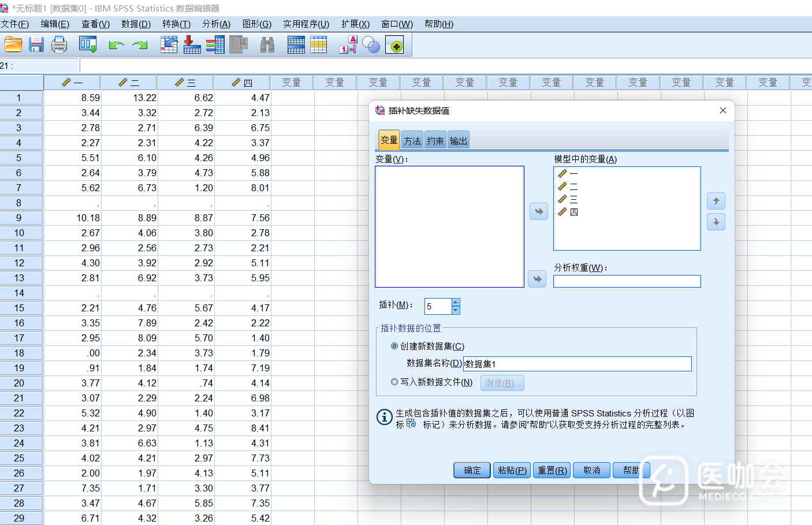Click the green Undo arrow icon
Viewport: 812px width, 525px height.
pyautogui.click(x=116, y=45)
